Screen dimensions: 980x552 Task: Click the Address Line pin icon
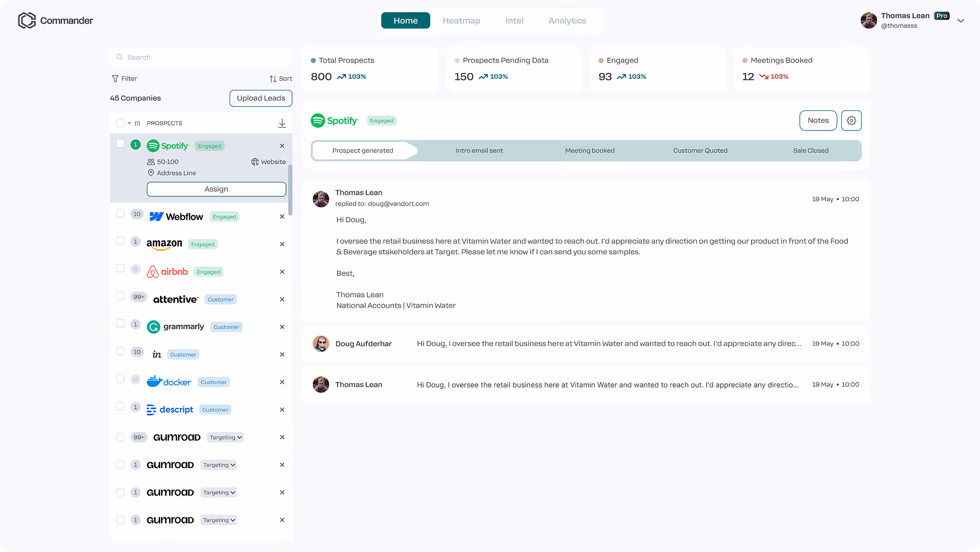point(151,173)
